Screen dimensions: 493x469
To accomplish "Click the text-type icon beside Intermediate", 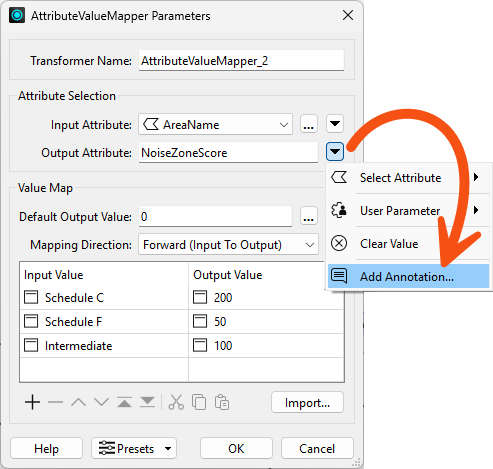I will pyautogui.click(x=31, y=345).
